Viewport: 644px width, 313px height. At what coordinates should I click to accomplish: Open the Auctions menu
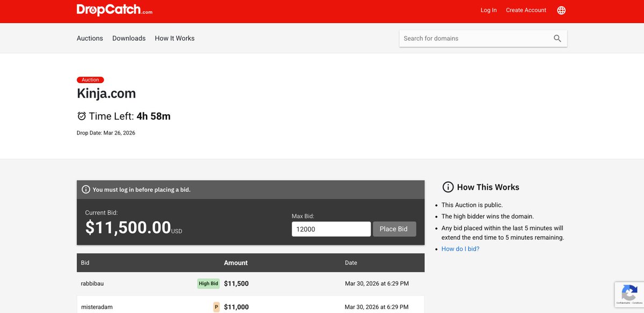(x=90, y=38)
